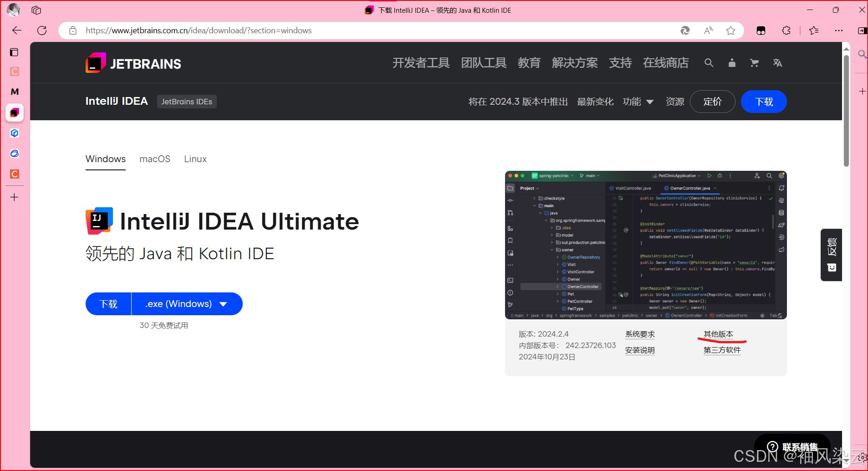
Task: Click the JetBrains IDEs badge
Action: [x=187, y=102]
